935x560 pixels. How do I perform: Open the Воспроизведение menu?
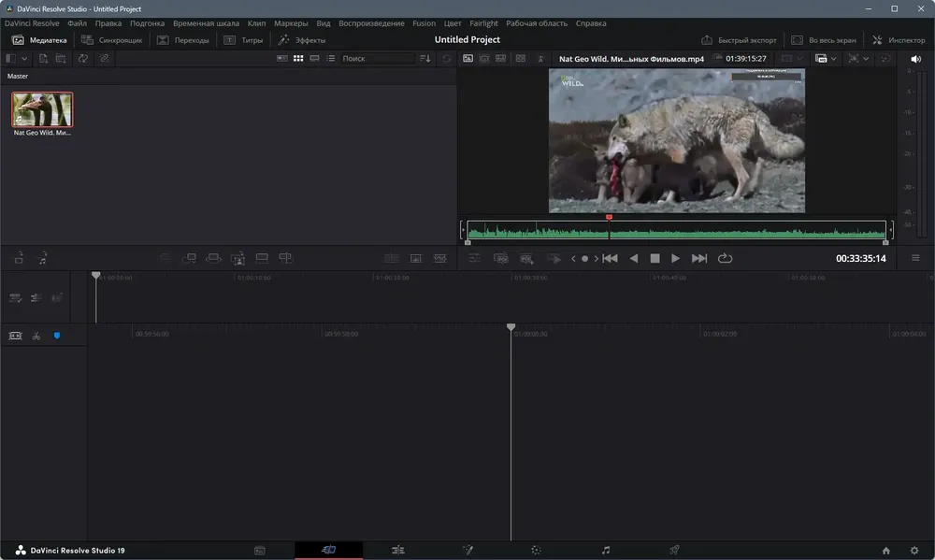[x=371, y=23]
